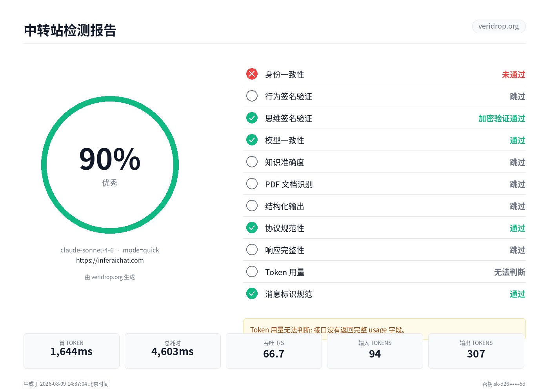Select the circle next to PDF 文档识别
Viewport: 549px width, 392px height.
coord(252,184)
